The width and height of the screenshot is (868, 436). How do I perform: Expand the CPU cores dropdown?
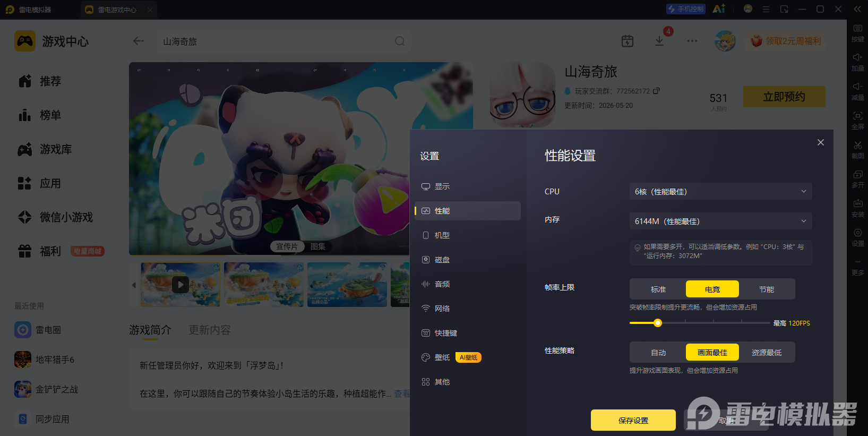point(720,191)
